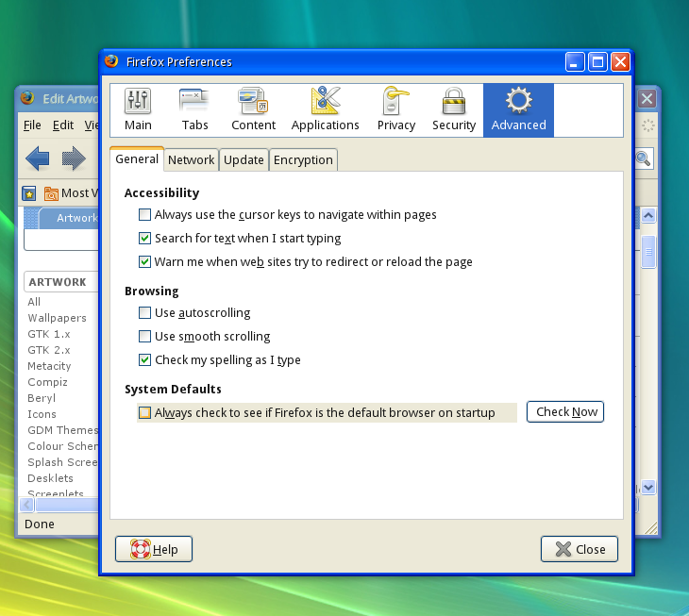Click the Close button at dialog bottom
Viewport: 689px width, 616px height.
[580, 549]
